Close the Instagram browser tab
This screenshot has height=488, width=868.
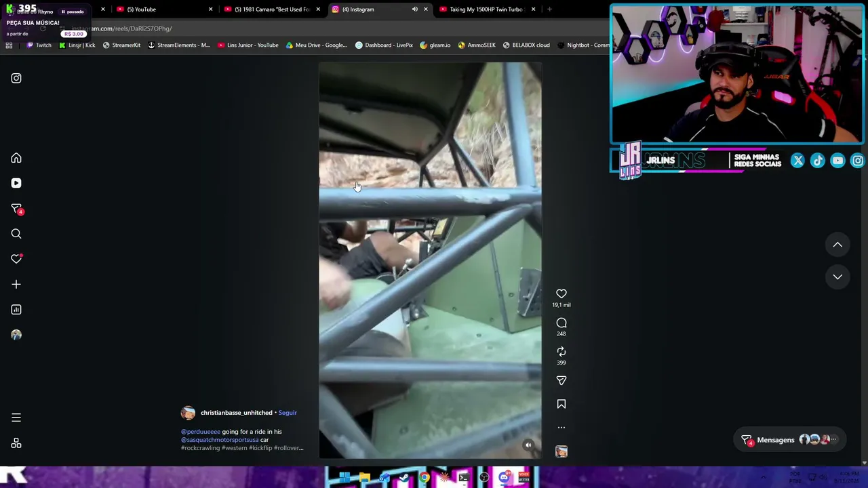(x=426, y=9)
